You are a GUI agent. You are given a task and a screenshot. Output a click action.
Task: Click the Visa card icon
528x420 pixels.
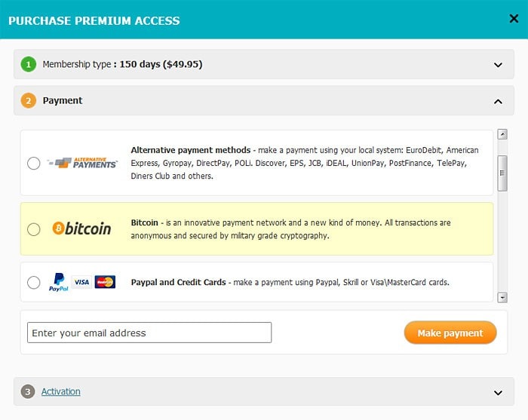coord(81,282)
